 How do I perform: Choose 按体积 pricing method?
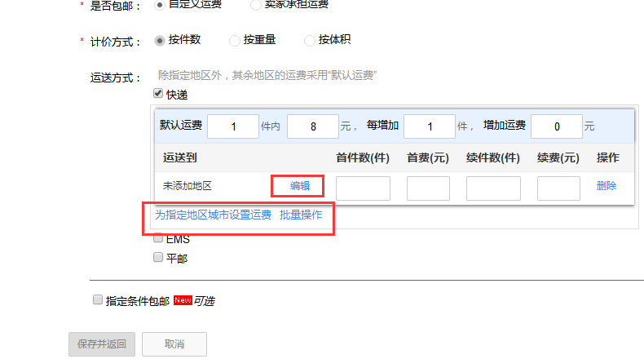coord(309,40)
